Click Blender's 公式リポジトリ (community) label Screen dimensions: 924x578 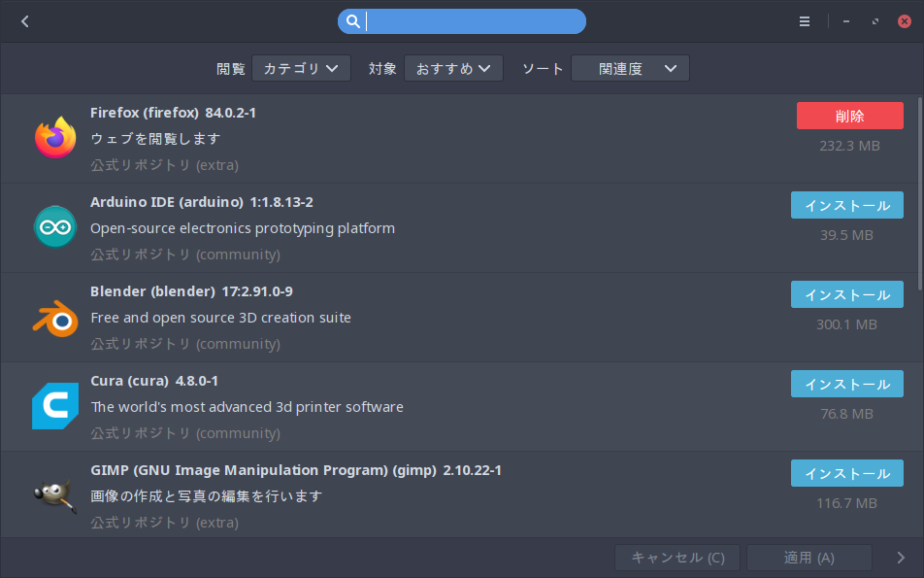coord(185,344)
